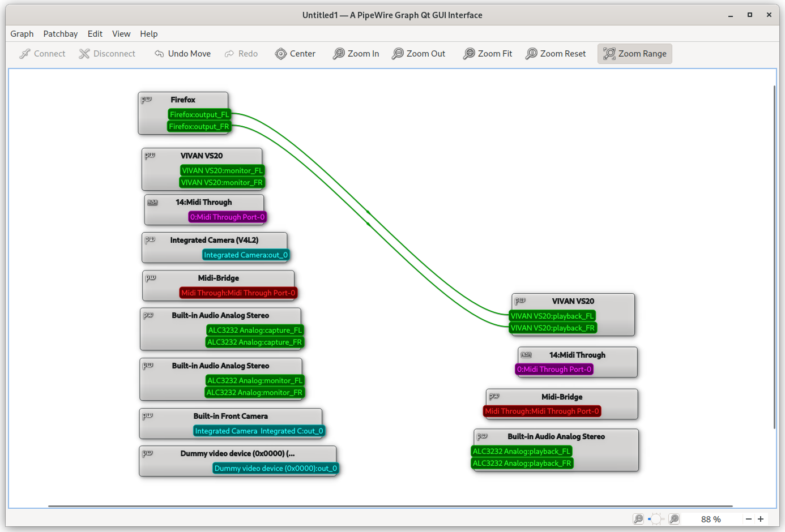This screenshot has width=785, height=532.
Task: Select the VIVAN VS20:monitor_FR port
Action: coord(221,182)
